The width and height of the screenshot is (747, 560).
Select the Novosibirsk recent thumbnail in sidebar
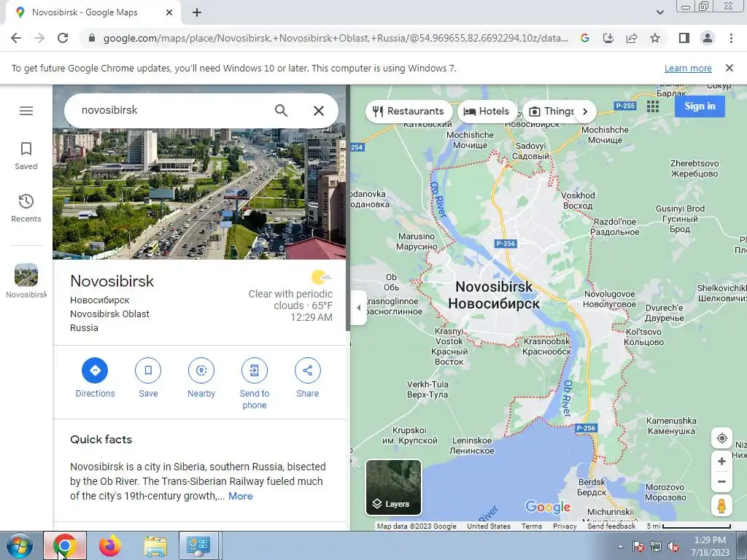click(26, 281)
